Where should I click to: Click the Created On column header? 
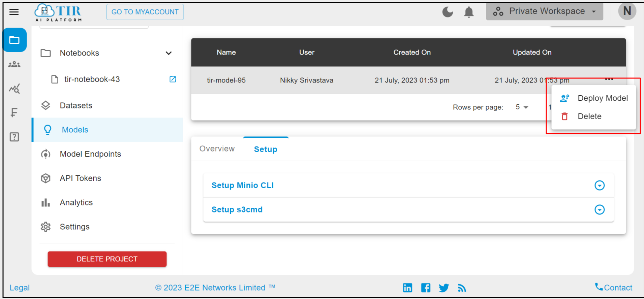(x=412, y=52)
